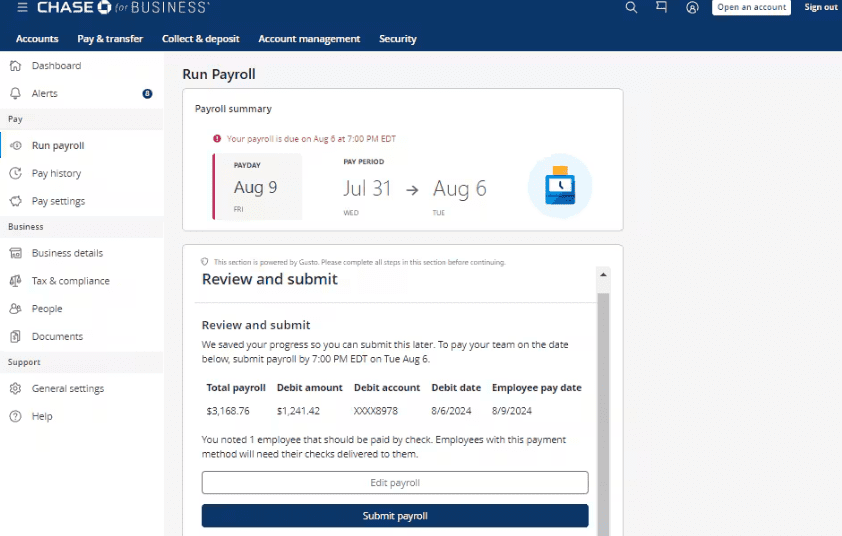Click the Alerts bell icon

point(16,93)
